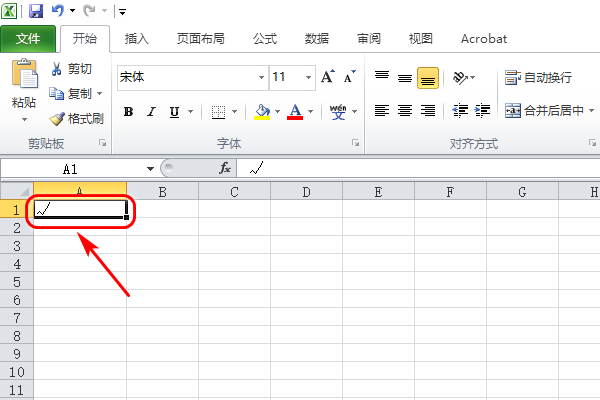Expand font color palette arrow
Viewport: 600px width, 400px height.
311,112
